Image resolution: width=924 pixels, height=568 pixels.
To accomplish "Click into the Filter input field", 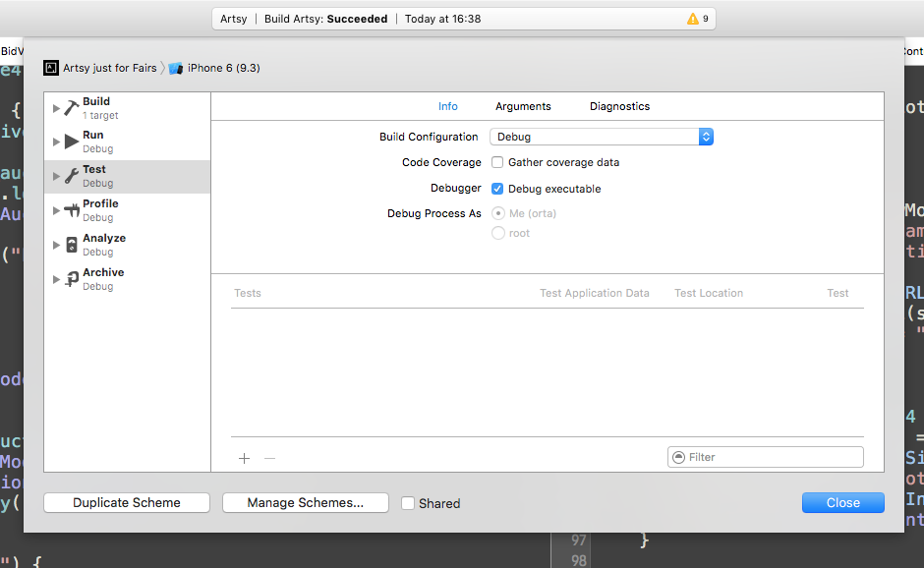I will coord(766,457).
